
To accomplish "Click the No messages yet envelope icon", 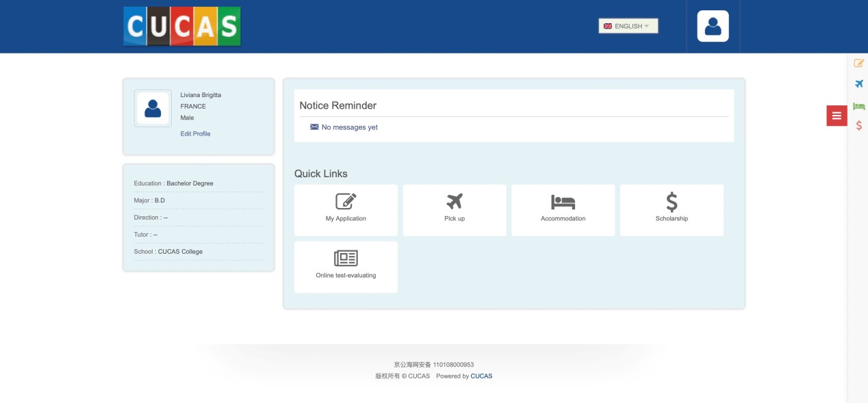I will point(314,127).
